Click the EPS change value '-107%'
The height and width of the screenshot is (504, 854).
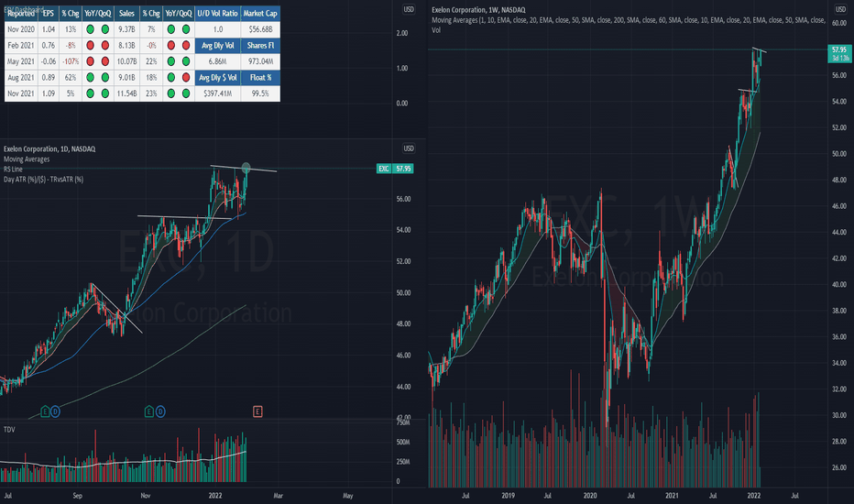(71, 61)
